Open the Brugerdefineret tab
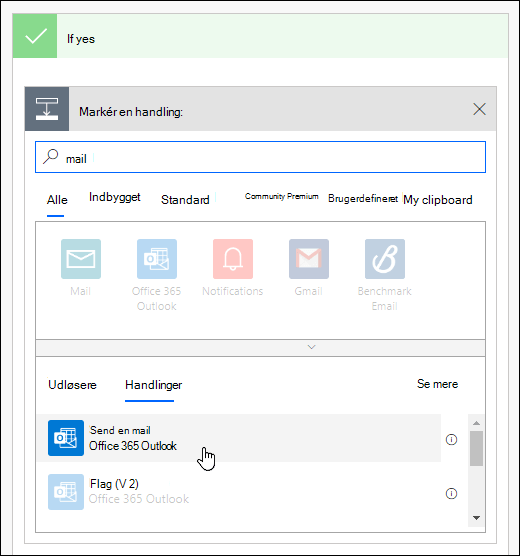The height and width of the screenshot is (556, 520). [363, 199]
